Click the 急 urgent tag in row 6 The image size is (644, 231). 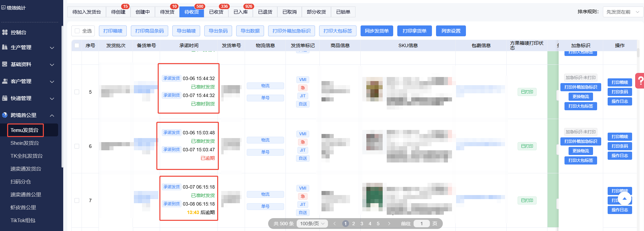[302, 142]
